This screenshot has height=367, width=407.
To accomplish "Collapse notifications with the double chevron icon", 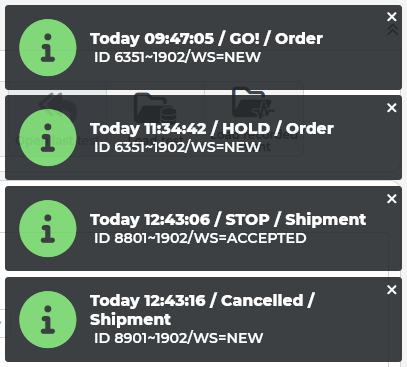I will (x=393, y=30).
